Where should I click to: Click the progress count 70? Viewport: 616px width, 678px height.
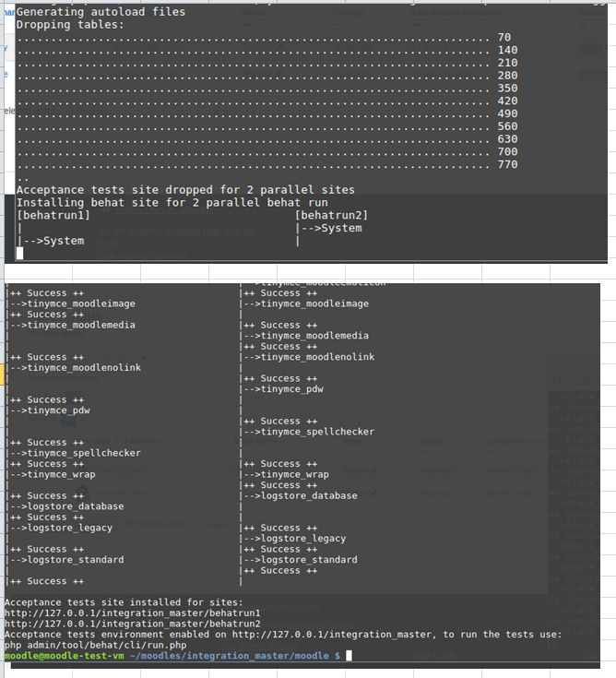pyautogui.click(x=504, y=38)
